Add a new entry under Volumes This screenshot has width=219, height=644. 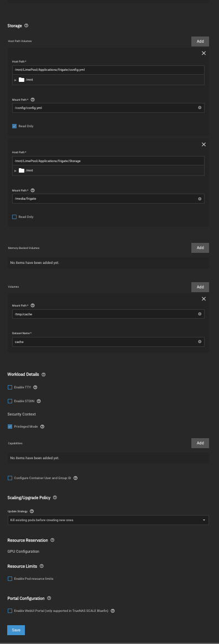click(200, 287)
